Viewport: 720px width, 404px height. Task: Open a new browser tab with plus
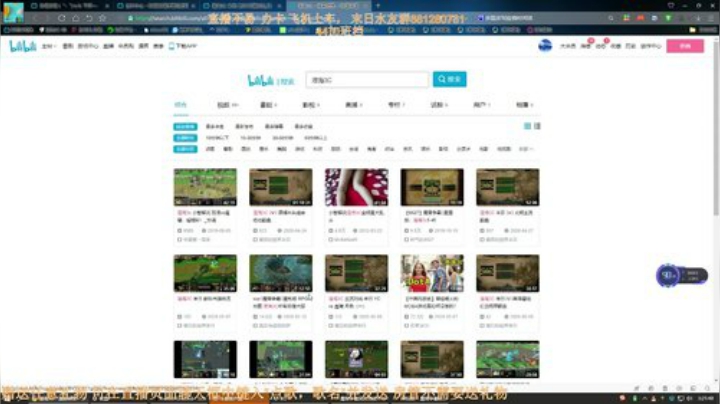coord(378,6)
